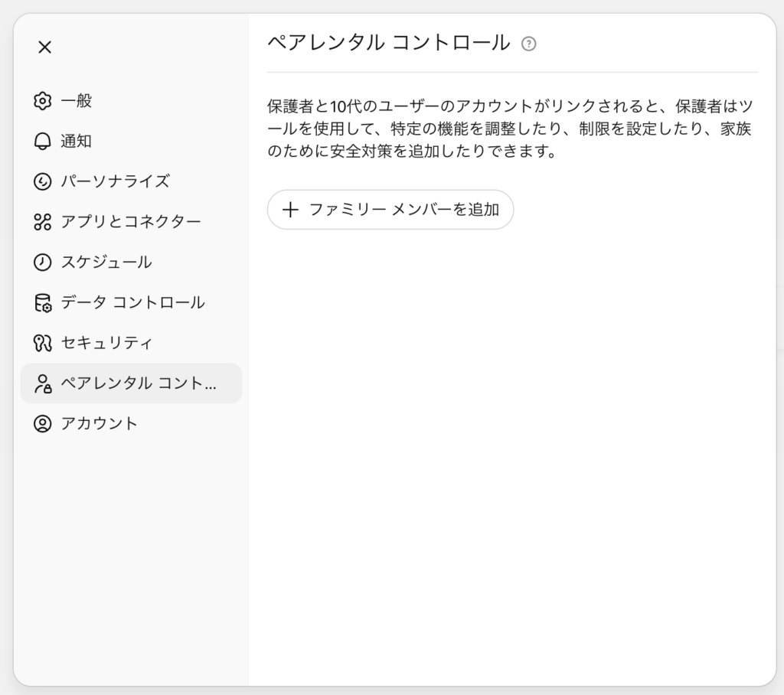Click the clock icon for スケジュール
This screenshot has height=695, width=784.
pyautogui.click(x=42, y=263)
